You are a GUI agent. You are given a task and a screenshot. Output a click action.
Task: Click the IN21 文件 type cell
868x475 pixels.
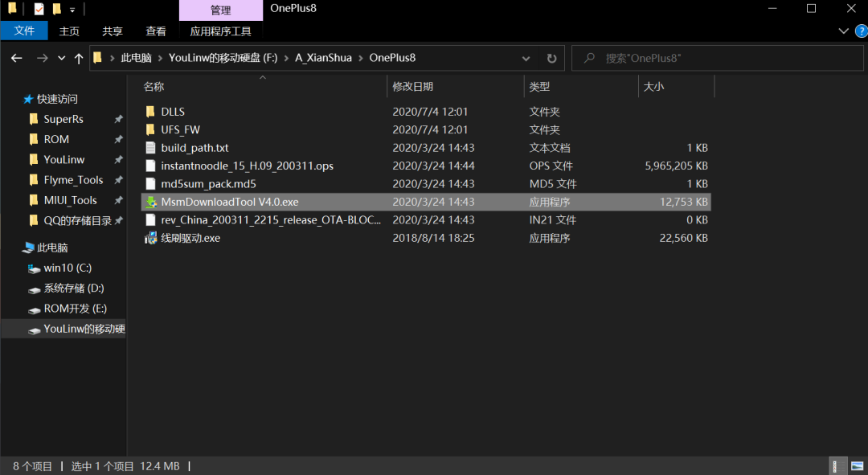[x=552, y=219]
